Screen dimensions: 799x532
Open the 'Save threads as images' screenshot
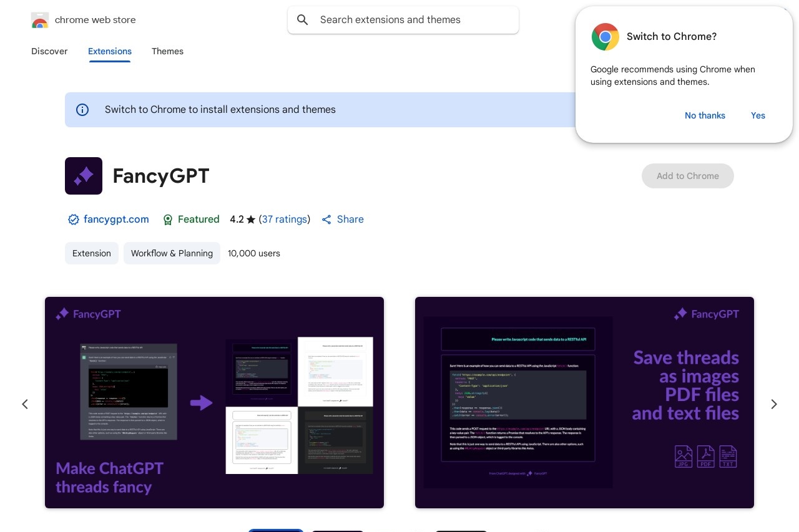(584, 402)
